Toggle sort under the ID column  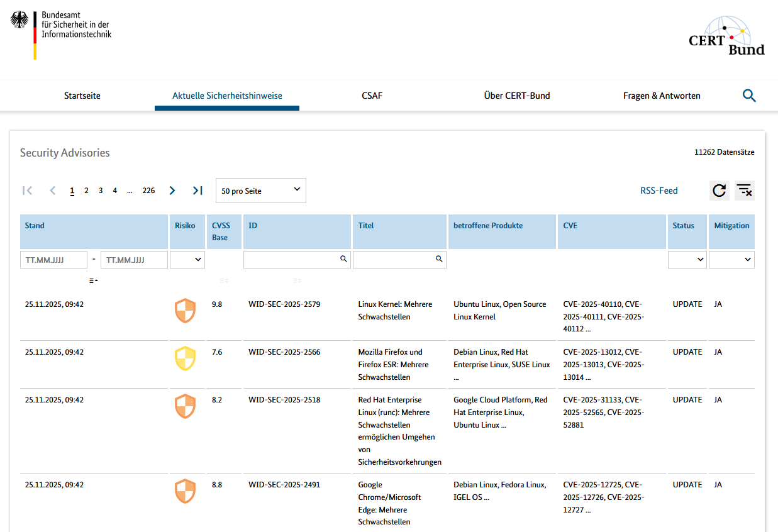(x=297, y=280)
